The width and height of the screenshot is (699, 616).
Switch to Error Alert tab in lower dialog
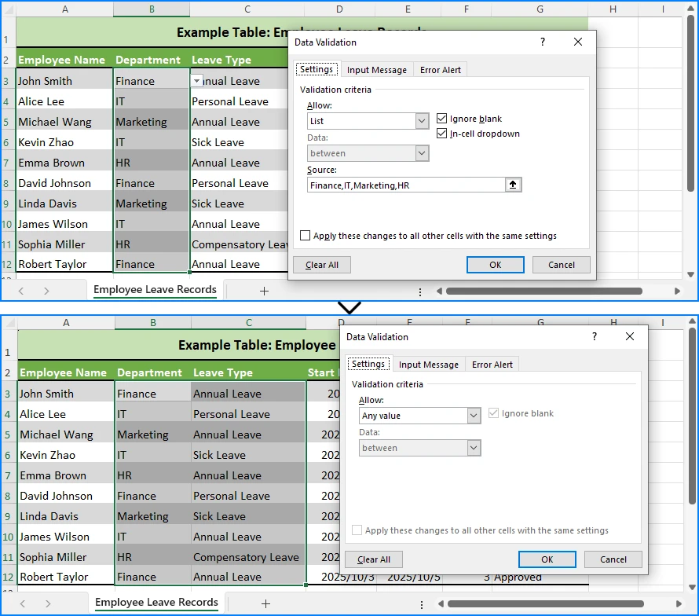pos(492,365)
